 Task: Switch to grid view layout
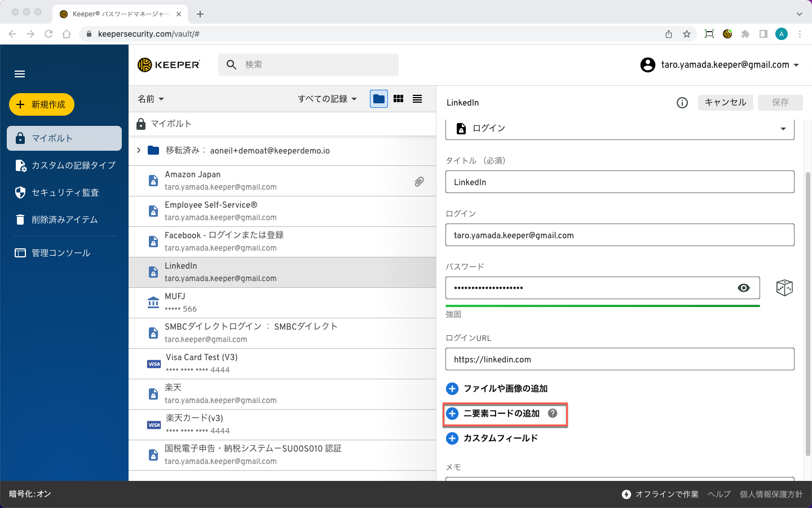(398, 99)
